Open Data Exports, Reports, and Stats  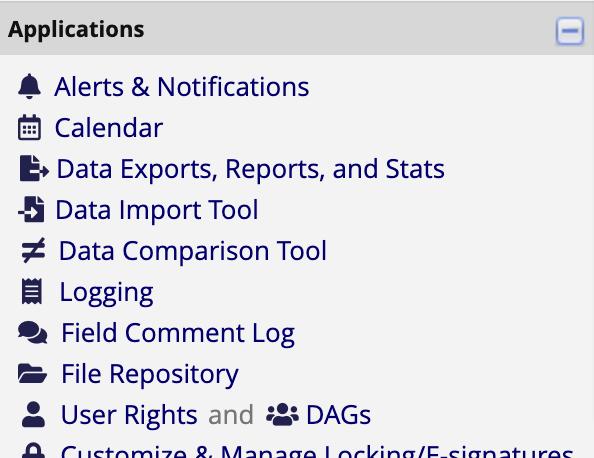250,169
